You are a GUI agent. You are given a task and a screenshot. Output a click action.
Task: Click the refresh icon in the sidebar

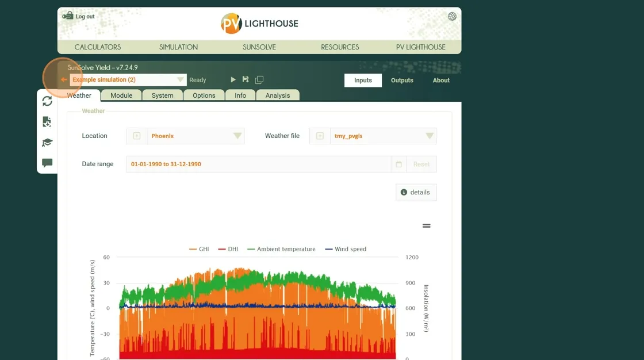(x=47, y=101)
